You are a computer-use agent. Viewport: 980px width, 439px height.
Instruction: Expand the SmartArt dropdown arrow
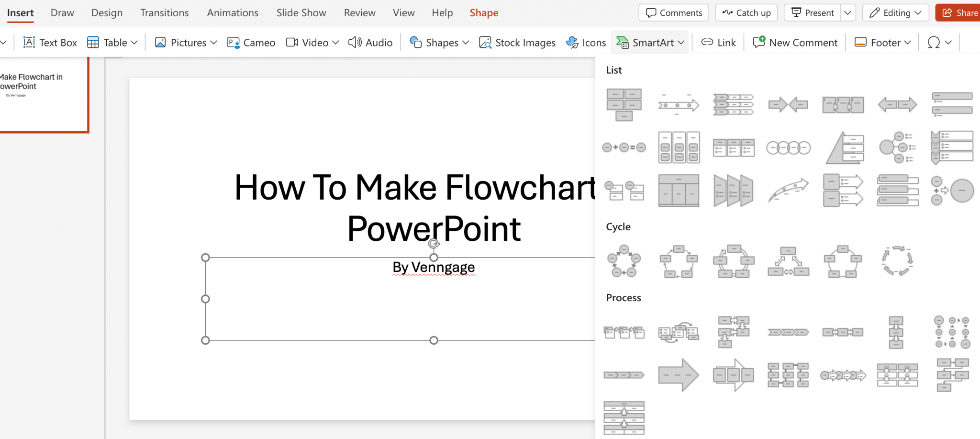pos(681,43)
